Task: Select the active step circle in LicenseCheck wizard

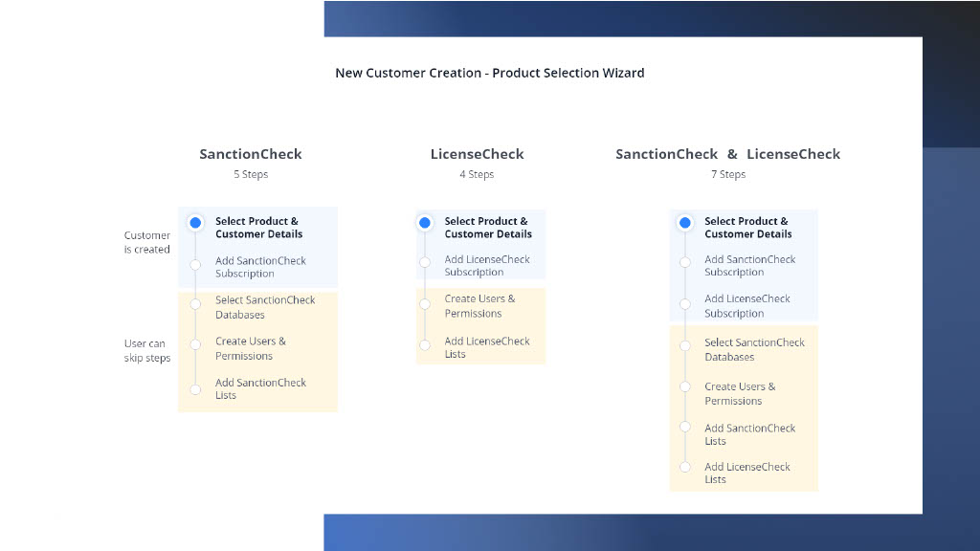Action: pyautogui.click(x=425, y=222)
